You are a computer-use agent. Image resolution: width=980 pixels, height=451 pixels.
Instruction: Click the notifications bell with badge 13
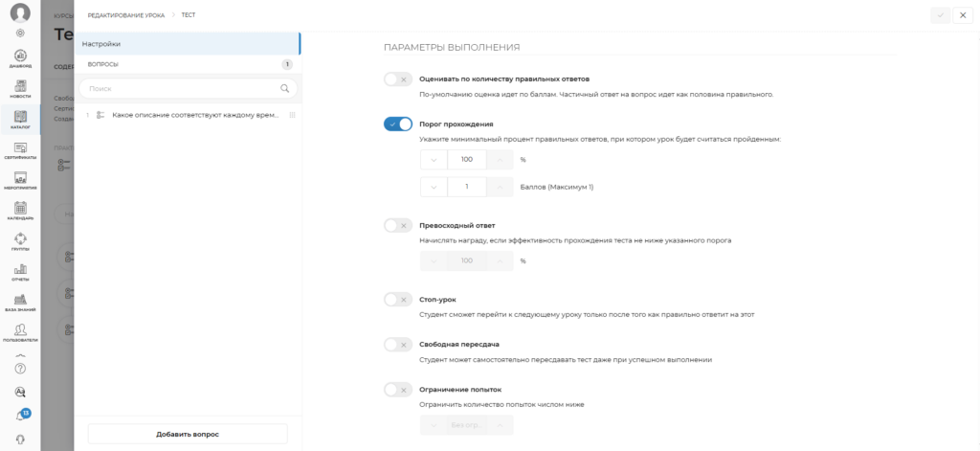point(20,417)
